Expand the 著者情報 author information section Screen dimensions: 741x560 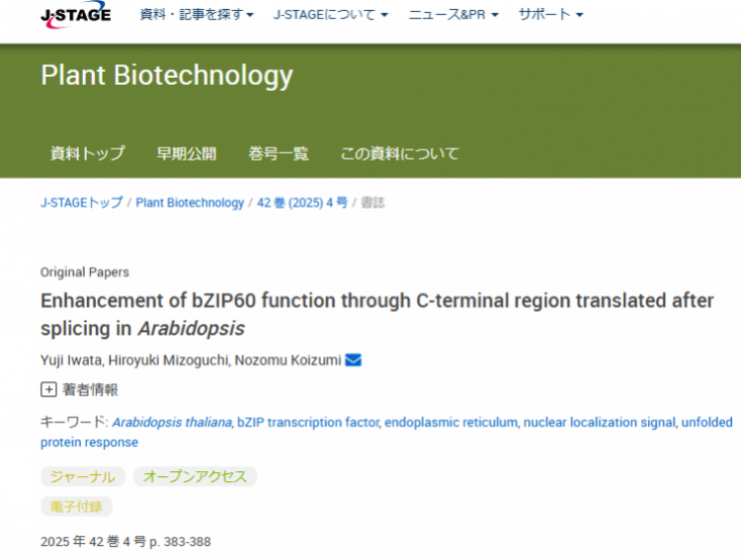pyautogui.click(x=90, y=389)
